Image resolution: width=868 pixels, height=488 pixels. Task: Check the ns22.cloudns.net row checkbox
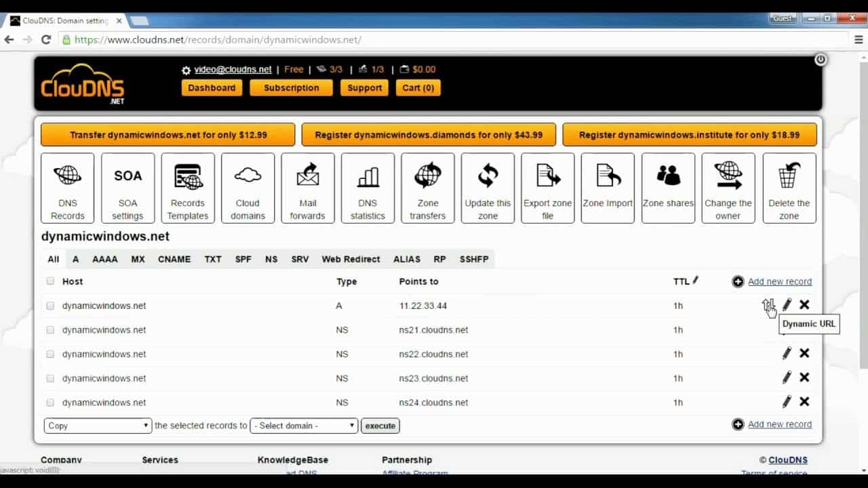point(50,354)
